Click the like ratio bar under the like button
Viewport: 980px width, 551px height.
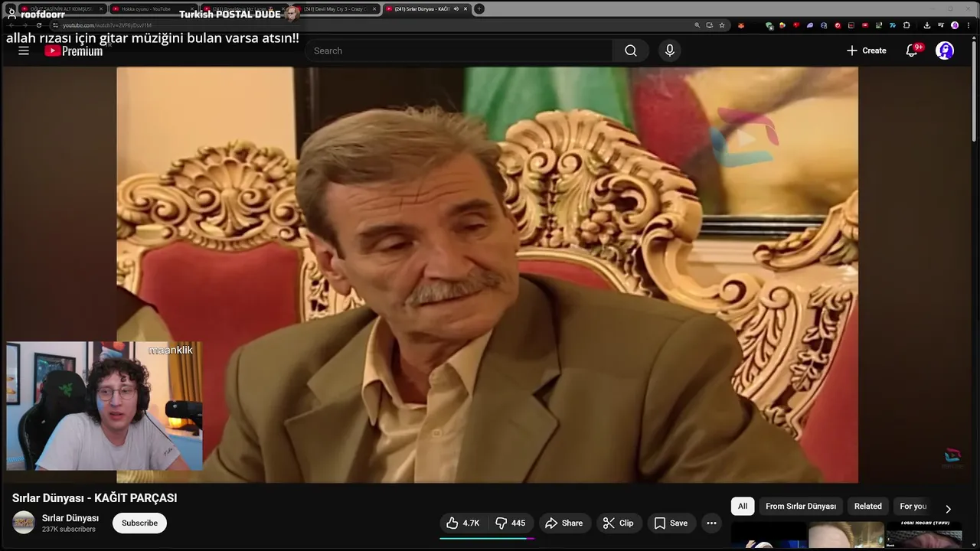click(487, 538)
